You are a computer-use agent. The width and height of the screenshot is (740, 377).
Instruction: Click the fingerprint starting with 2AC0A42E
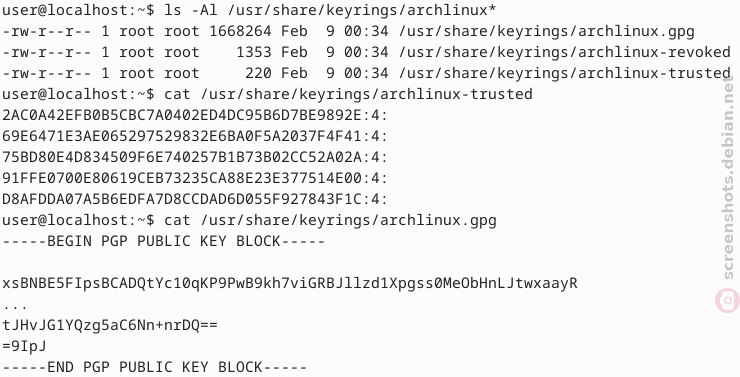194,115
